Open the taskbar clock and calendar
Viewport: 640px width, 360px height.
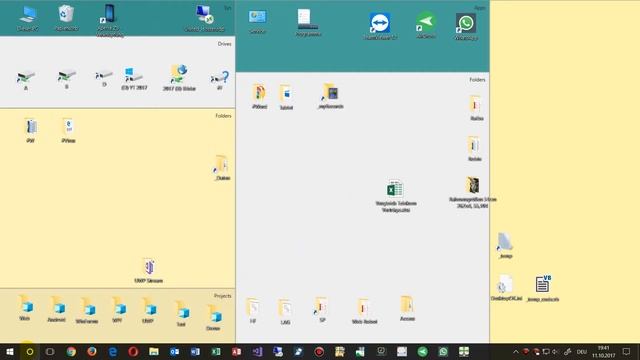click(x=603, y=351)
